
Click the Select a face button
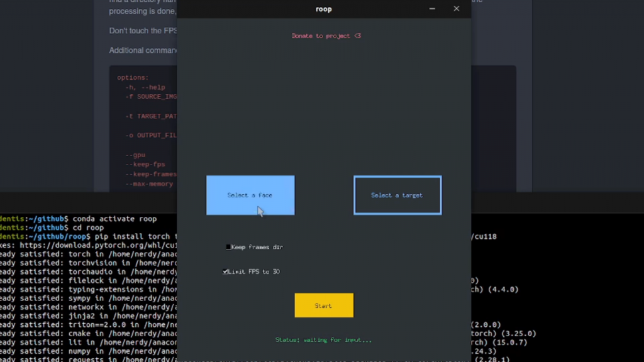point(250,195)
